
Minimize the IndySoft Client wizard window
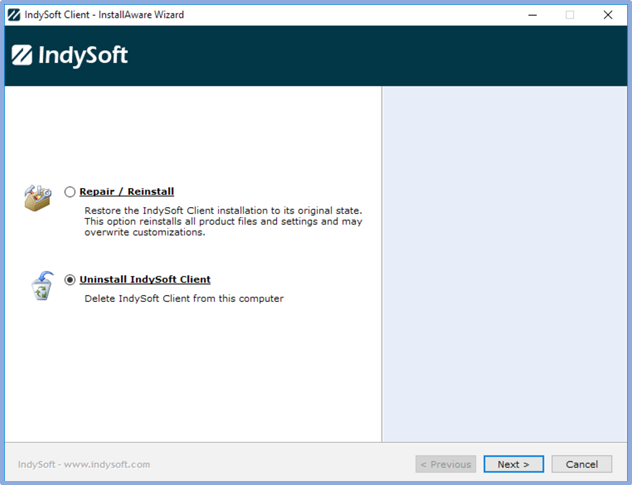pyautogui.click(x=531, y=15)
